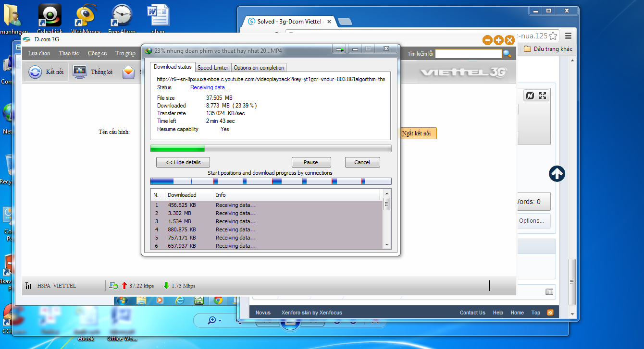Screen dimensions: 644x349
Task: Click inside the Tìm kiếm lỗi search field
Action: pyautogui.click(x=469, y=54)
